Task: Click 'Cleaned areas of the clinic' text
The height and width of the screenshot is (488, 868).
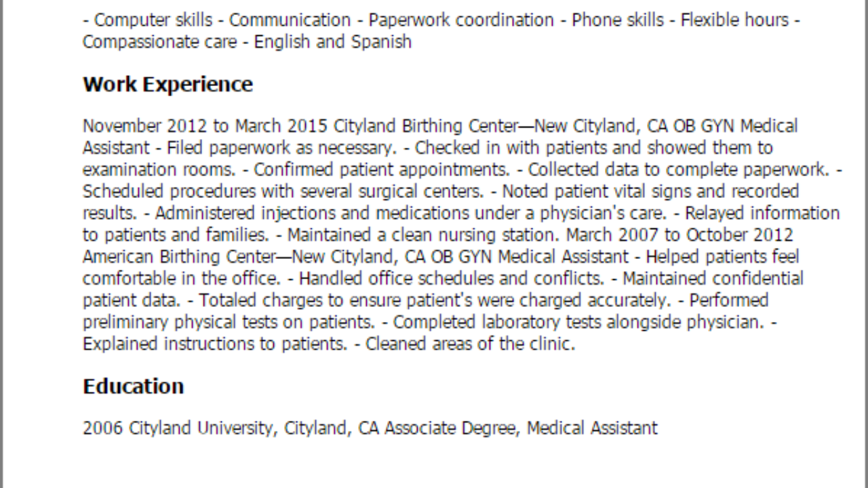Action: click(470, 344)
